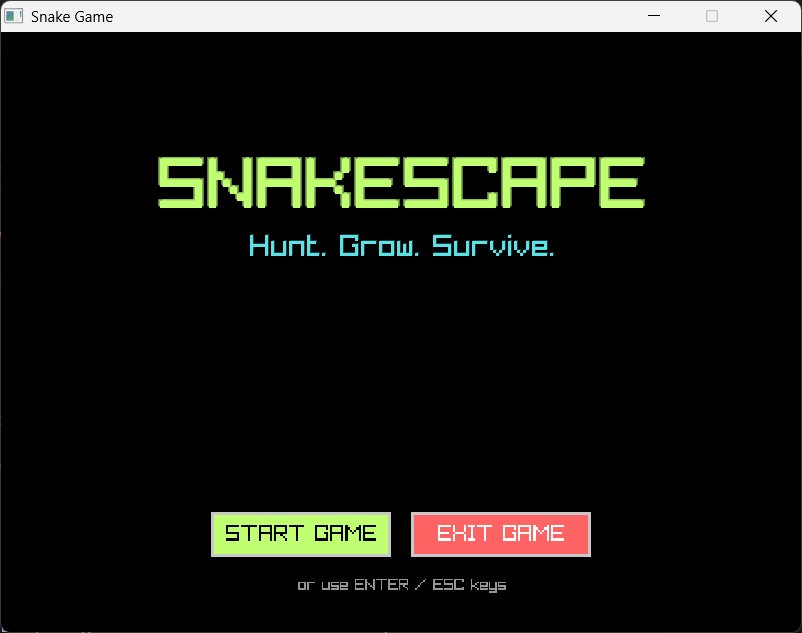Click the Snake Game icon in the title bar
This screenshot has height=633, width=802.
pyautogui.click(x=14, y=16)
